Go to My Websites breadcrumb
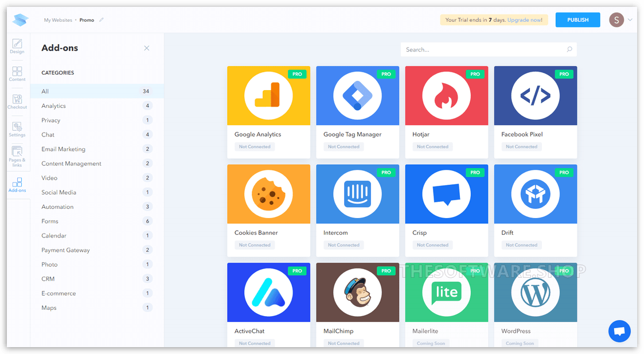Screen dimensions: 644x354 pos(58,20)
